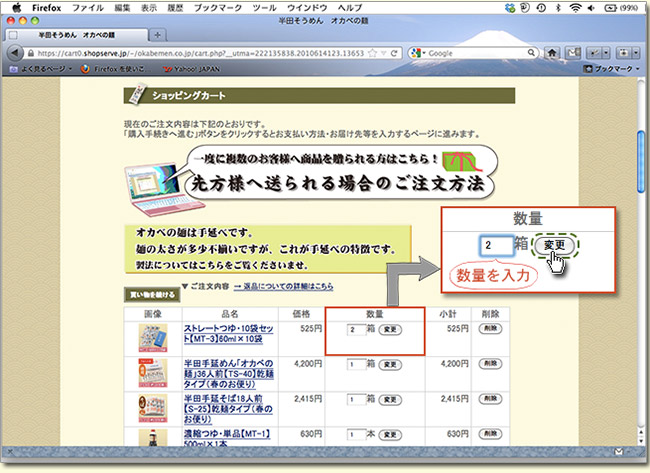Viewport: 650px width, 473px height.
Task: Click 削除 button for 半田手延めん row
Action: pos(489,364)
